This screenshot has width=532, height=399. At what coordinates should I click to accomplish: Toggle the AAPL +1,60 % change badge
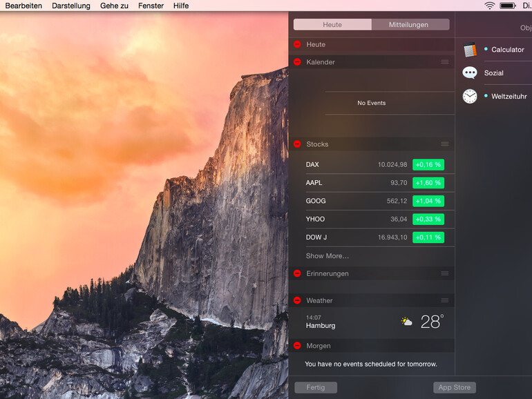point(428,183)
